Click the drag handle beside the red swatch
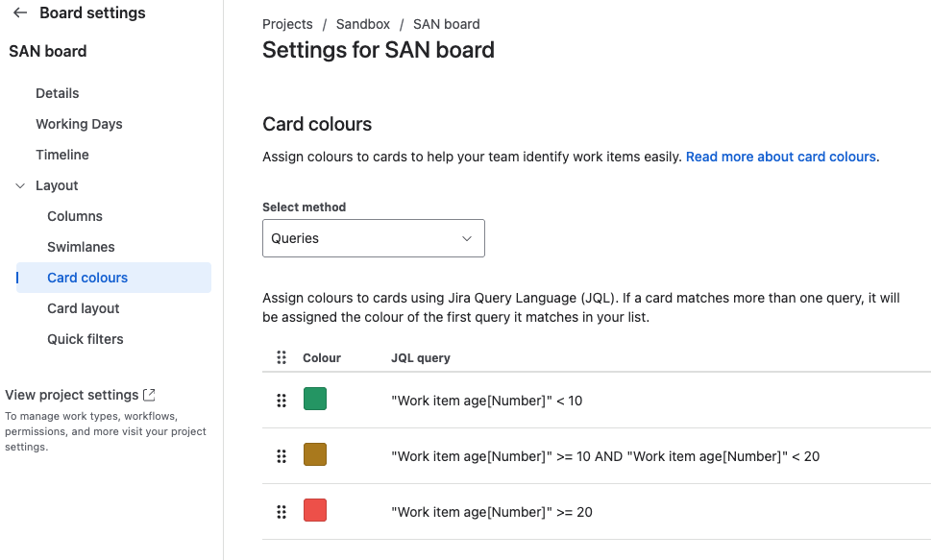The height and width of the screenshot is (560, 931). tap(282, 512)
